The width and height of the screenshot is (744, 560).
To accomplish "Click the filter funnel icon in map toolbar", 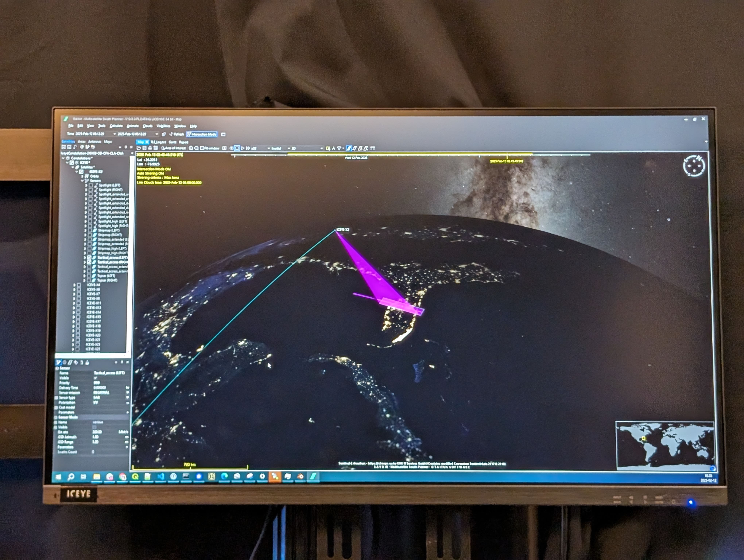I will coord(339,148).
